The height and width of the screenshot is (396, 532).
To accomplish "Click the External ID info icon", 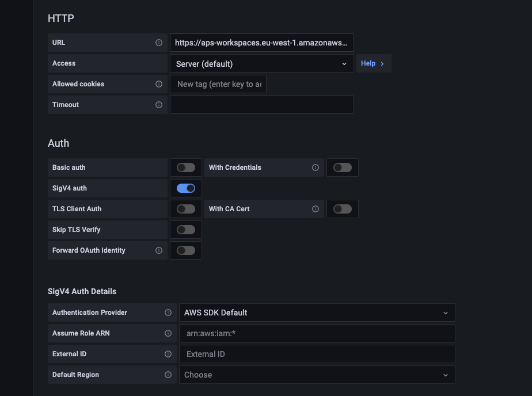I will [168, 353].
